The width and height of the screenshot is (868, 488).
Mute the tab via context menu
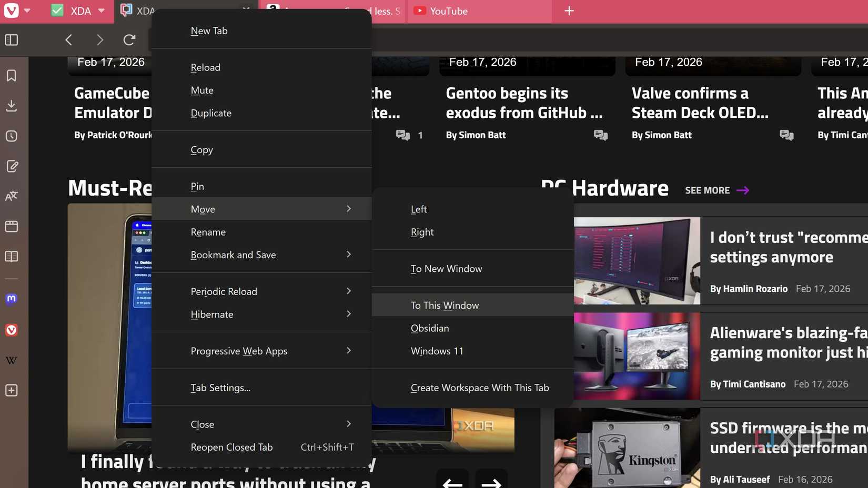tap(261, 90)
